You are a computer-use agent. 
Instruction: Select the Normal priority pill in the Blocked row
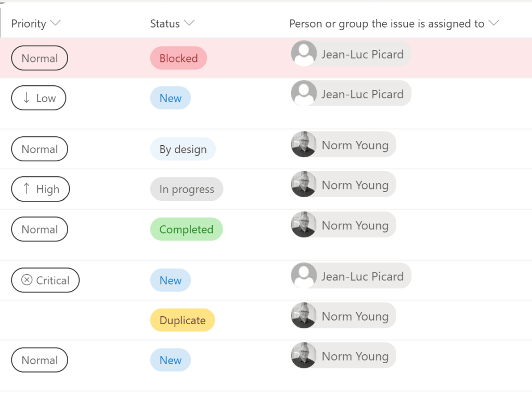tap(39, 58)
